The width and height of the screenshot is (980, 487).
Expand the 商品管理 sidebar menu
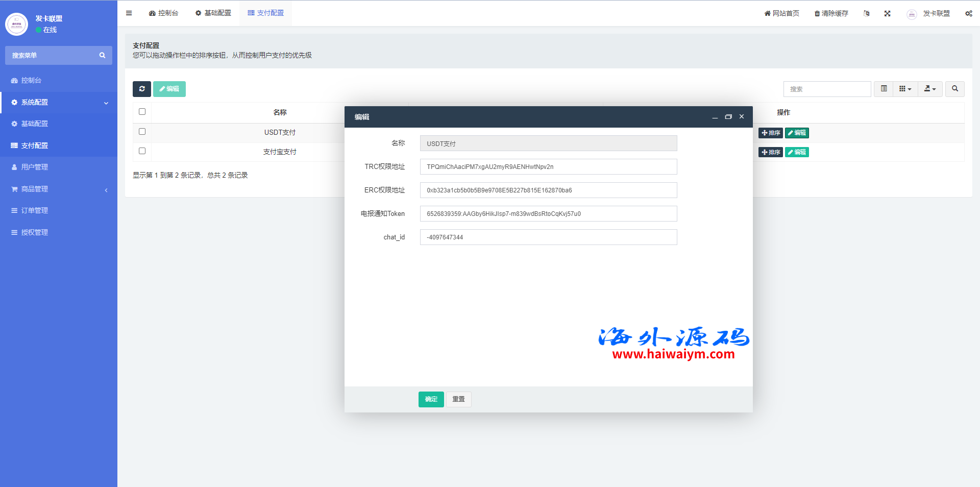59,189
